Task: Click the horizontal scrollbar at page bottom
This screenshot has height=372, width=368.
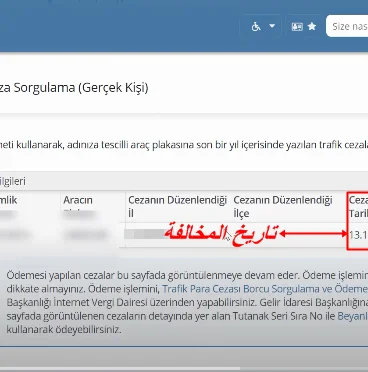Action: [120, 369]
